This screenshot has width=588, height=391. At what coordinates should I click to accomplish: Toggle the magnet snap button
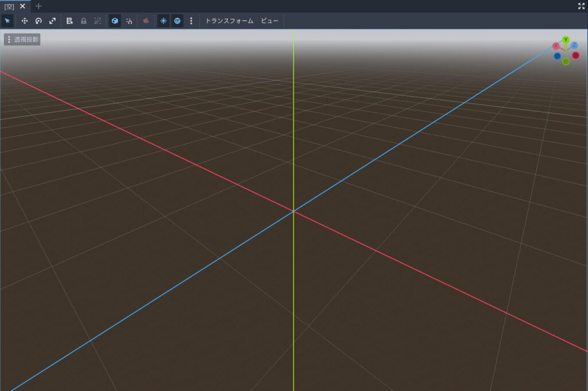[x=129, y=21]
